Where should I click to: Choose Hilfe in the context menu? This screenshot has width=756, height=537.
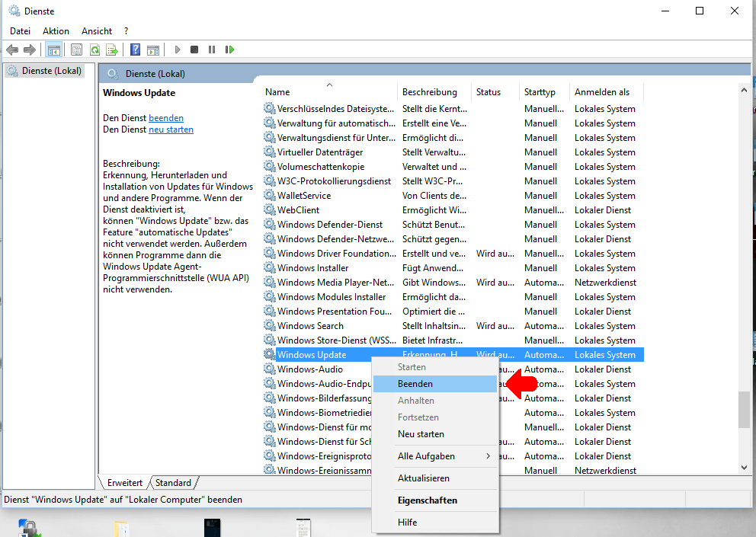coord(435,522)
